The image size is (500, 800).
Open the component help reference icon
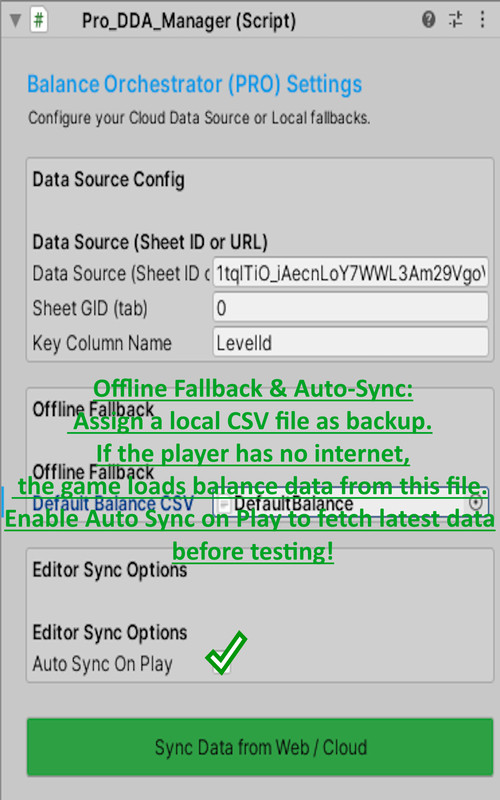(429, 20)
